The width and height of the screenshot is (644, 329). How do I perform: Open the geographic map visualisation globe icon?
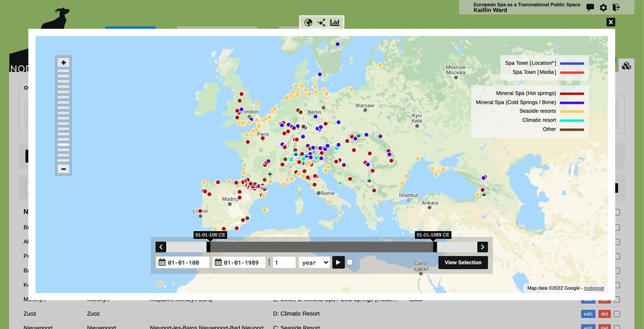coord(308,23)
